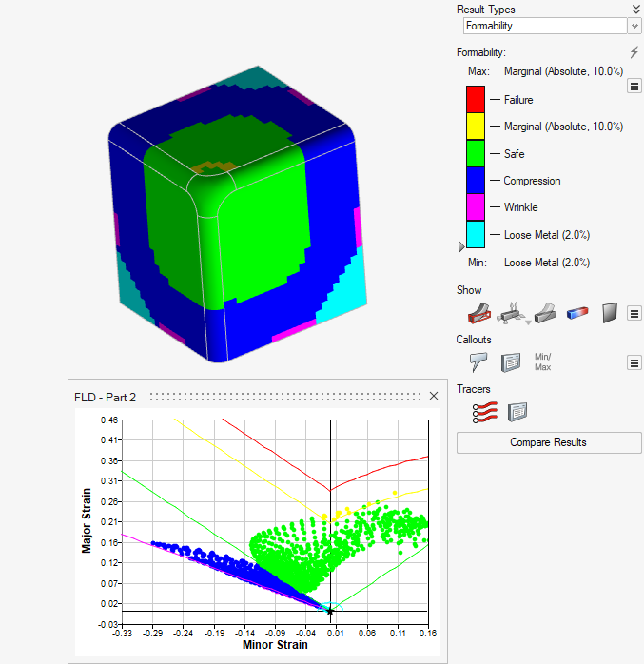This screenshot has width=644, height=664.
Task: Open the Show options list menu
Action: click(x=634, y=314)
